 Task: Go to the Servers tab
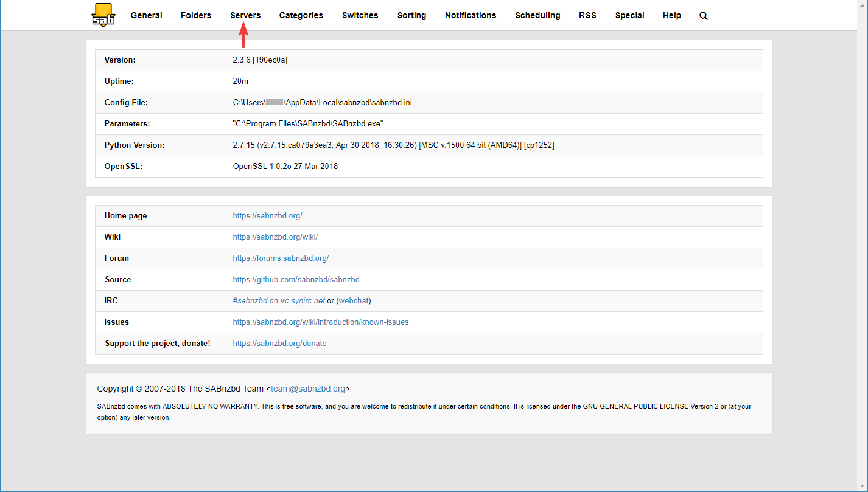[245, 15]
